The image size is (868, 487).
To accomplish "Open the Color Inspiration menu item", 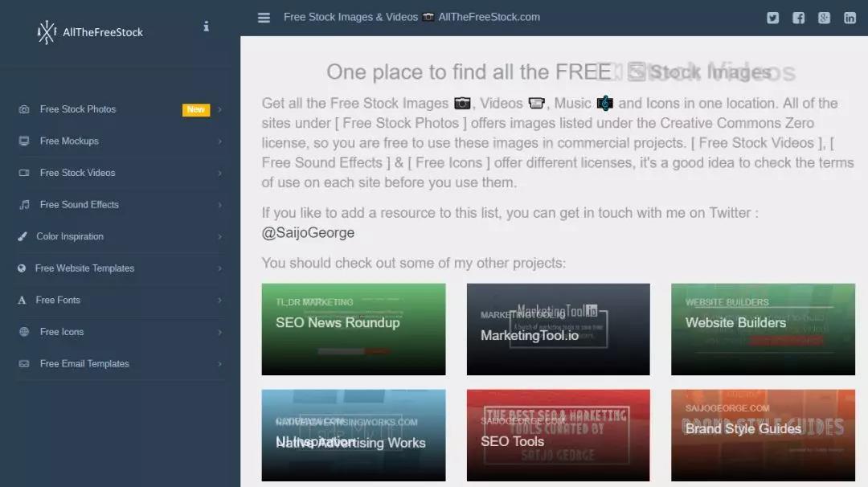I will tap(121, 237).
